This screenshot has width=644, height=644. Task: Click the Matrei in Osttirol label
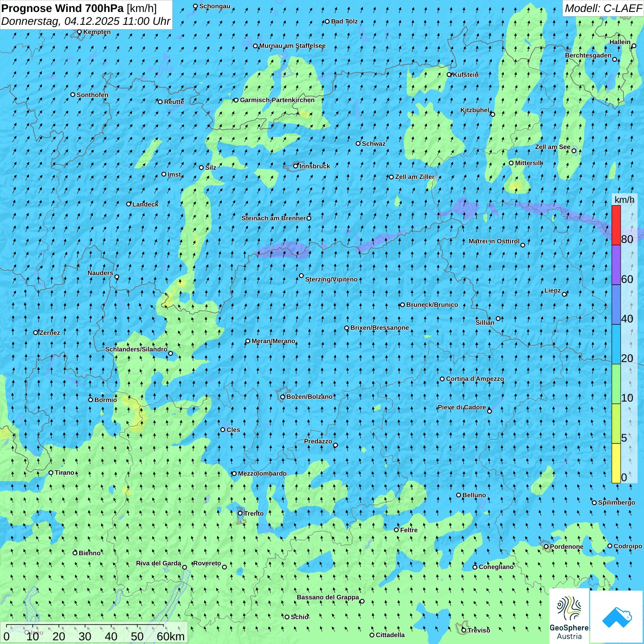pyautogui.click(x=494, y=241)
